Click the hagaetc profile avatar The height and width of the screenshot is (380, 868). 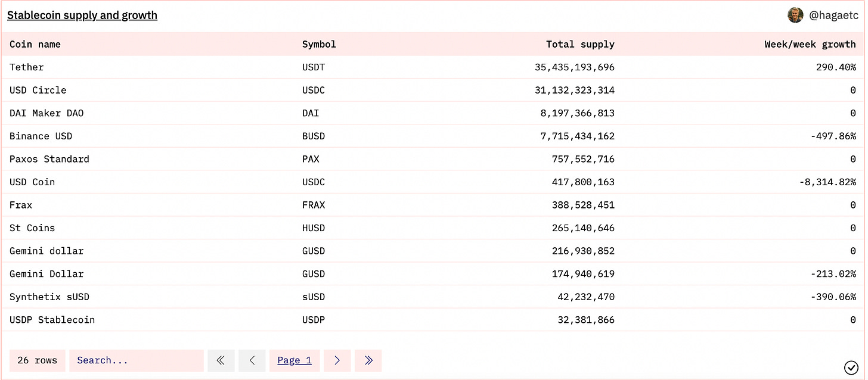795,15
